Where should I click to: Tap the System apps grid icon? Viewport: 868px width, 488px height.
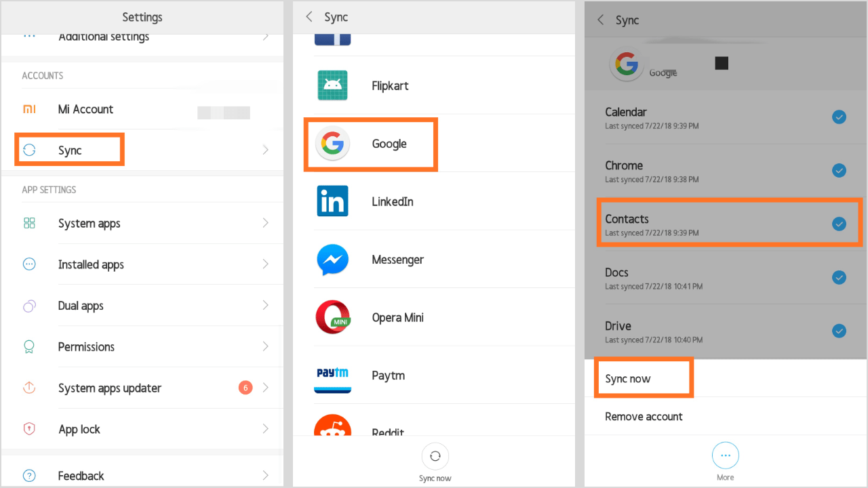click(x=29, y=223)
